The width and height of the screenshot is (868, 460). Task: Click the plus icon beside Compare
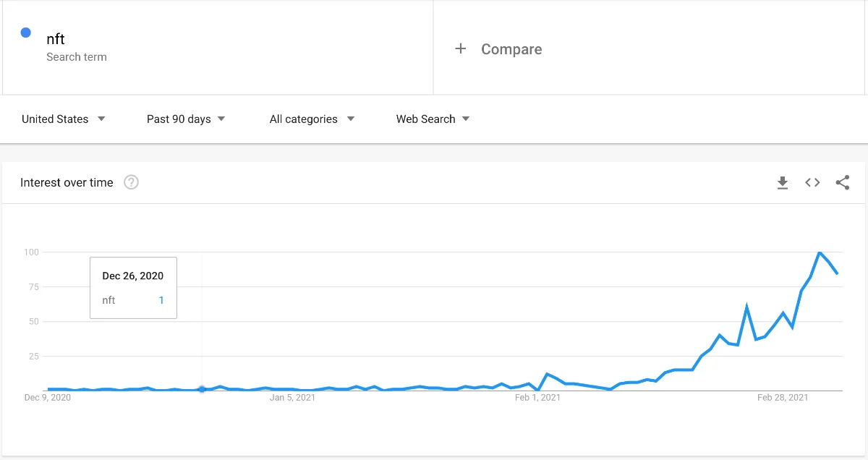tap(460, 49)
